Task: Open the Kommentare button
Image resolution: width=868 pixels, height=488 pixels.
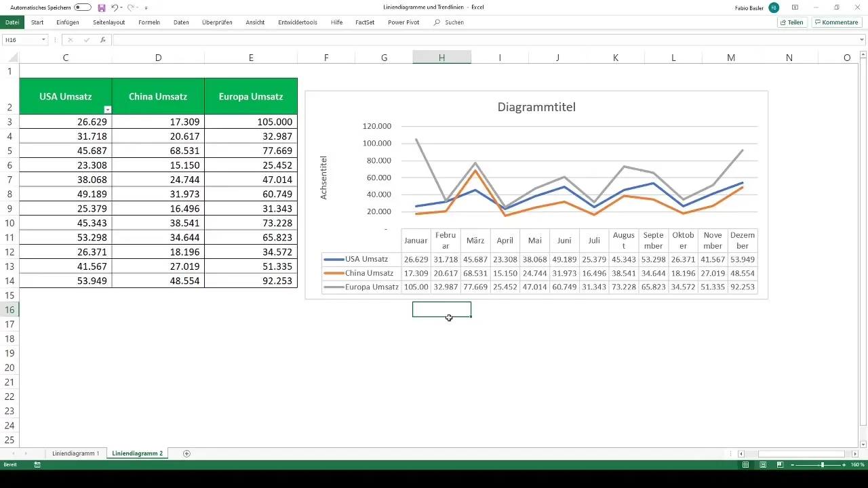Action: tap(837, 22)
